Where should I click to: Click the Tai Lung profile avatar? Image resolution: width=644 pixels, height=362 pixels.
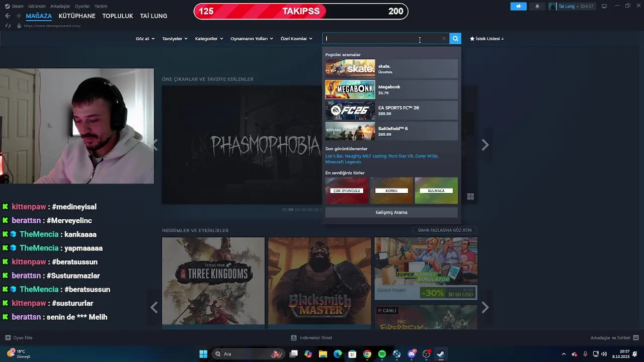coord(553,6)
